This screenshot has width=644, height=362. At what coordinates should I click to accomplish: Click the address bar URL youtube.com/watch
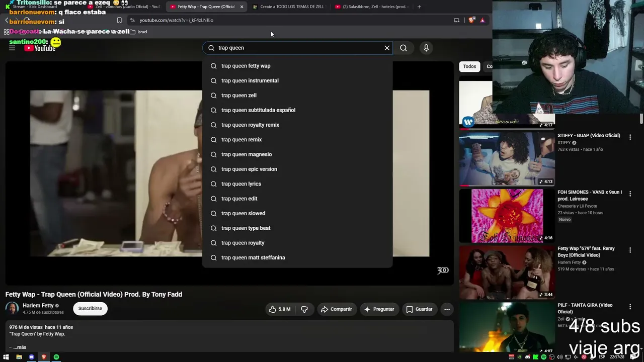click(x=176, y=20)
